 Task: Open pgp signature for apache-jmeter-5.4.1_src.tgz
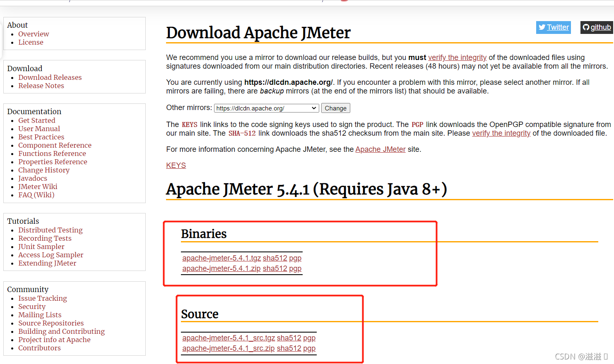tap(309, 338)
